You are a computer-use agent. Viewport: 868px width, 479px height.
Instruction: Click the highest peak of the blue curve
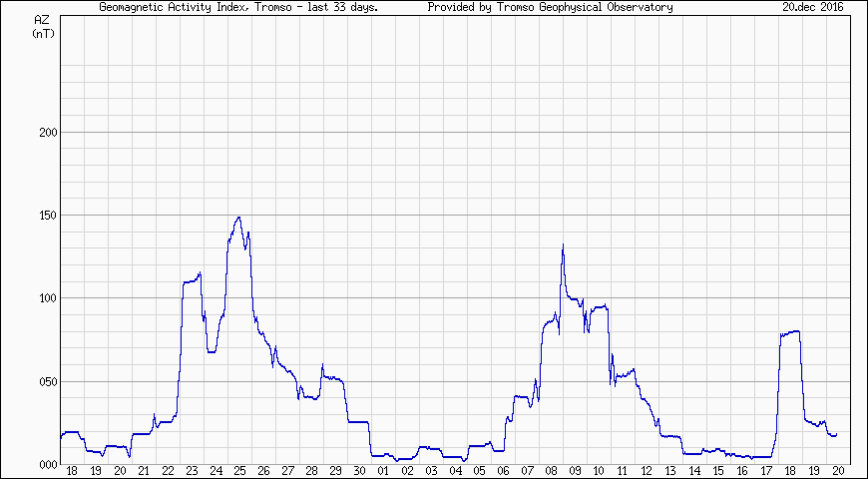click(x=237, y=218)
